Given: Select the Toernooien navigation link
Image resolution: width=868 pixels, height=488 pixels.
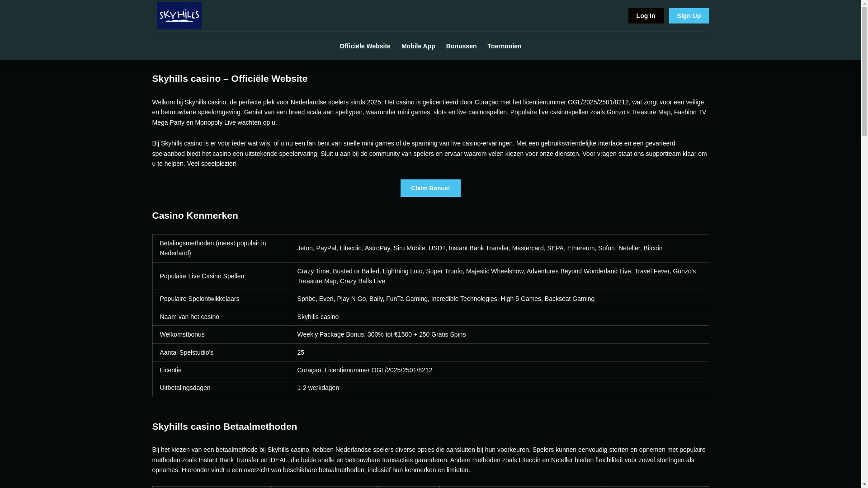Looking at the screenshot, I should (504, 46).
